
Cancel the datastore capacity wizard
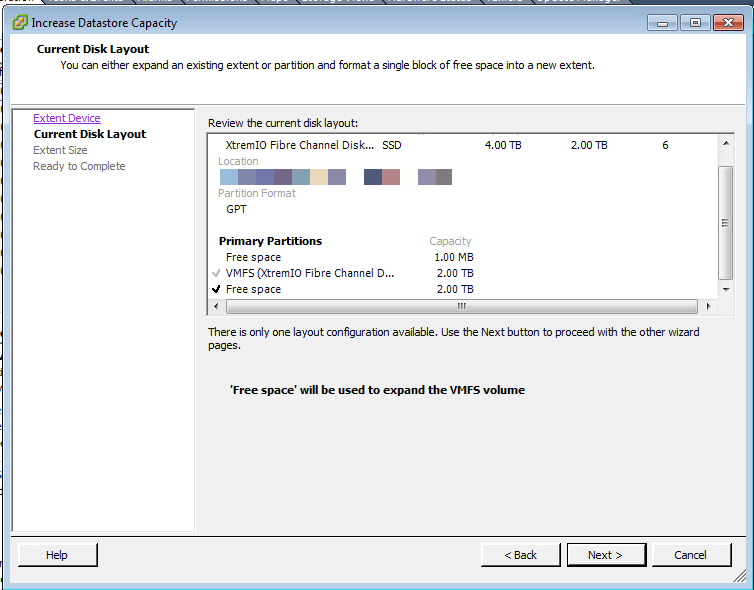pyautogui.click(x=690, y=555)
